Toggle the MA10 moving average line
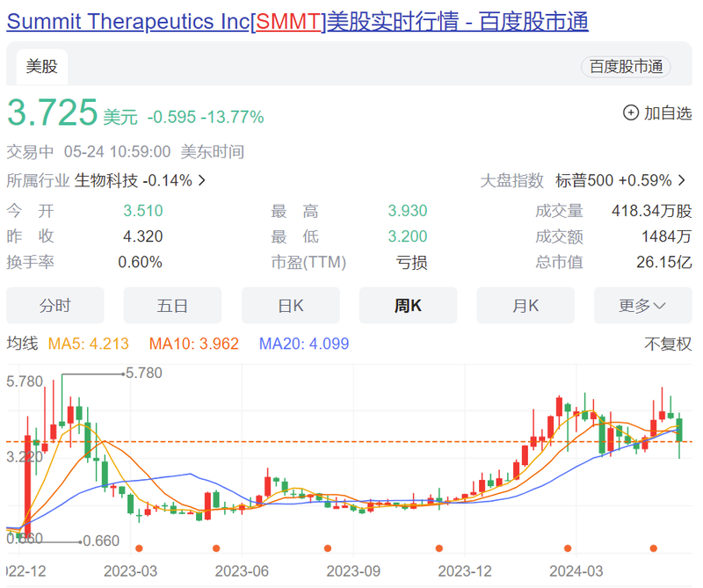Viewport: 703px width, 588px height. pos(192,344)
